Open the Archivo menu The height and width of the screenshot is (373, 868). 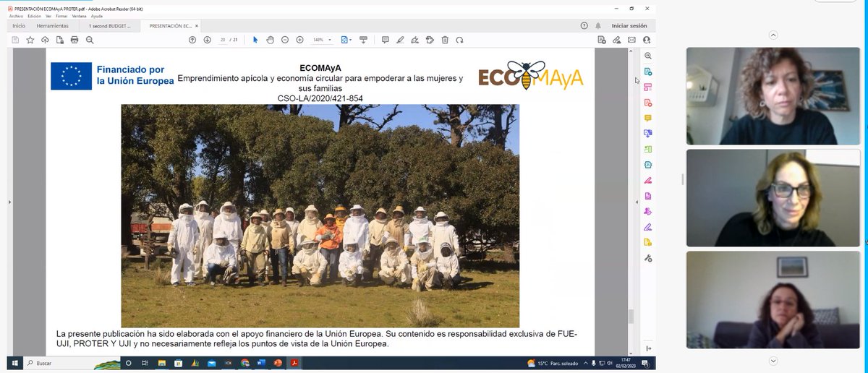point(16,15)
